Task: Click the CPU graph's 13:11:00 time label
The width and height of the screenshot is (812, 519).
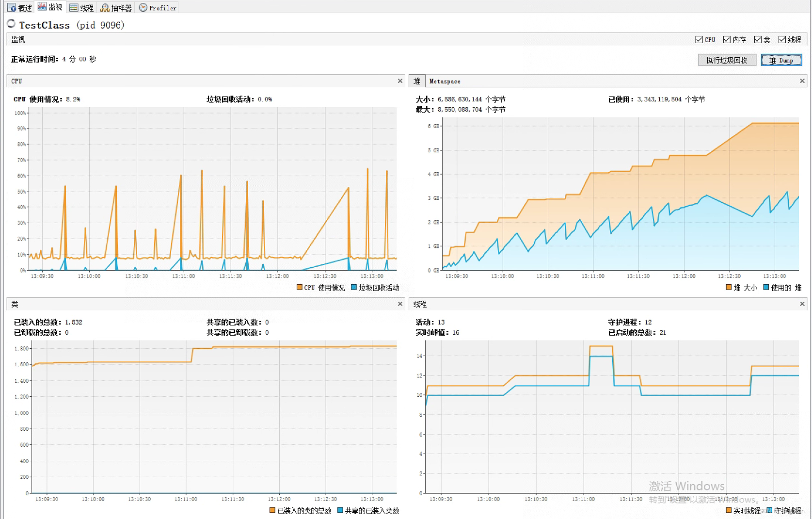Action: (183, 276)
